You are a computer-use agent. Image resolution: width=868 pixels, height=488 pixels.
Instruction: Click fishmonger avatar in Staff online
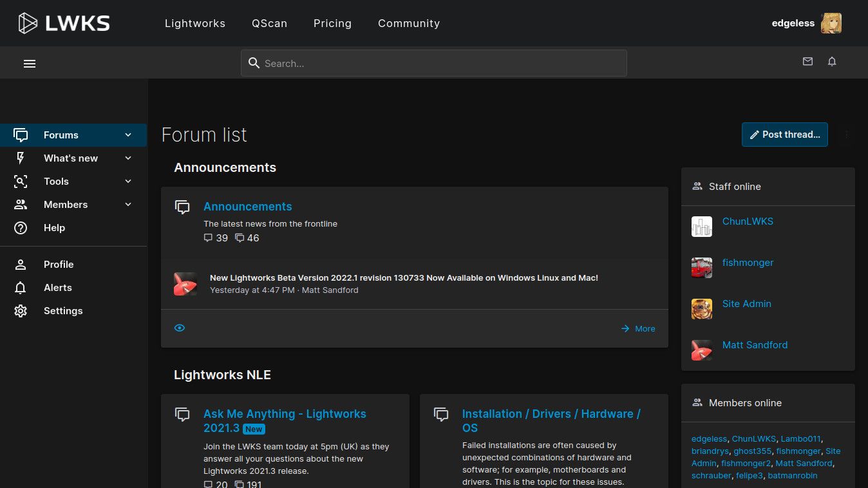coord(702,268)
